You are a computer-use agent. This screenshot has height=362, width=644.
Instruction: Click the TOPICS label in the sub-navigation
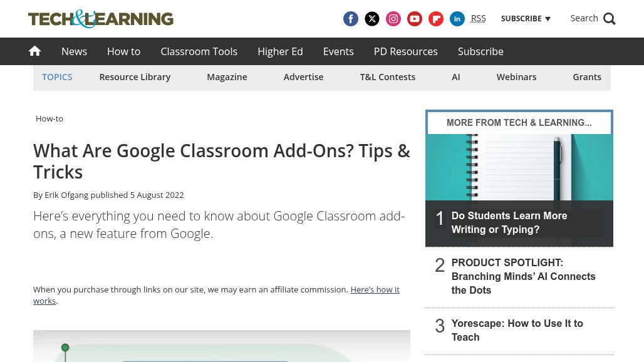pyautogui.click(x=57, y=77)
